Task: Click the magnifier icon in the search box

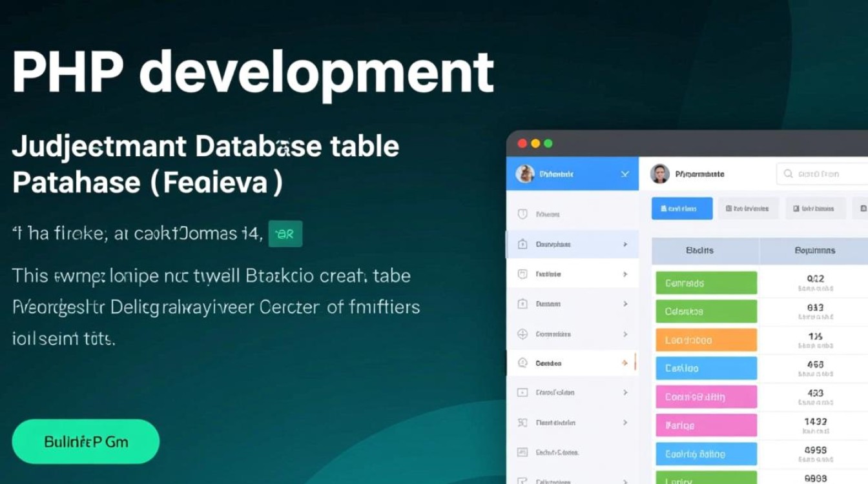Action: click(x=788, y=174)
